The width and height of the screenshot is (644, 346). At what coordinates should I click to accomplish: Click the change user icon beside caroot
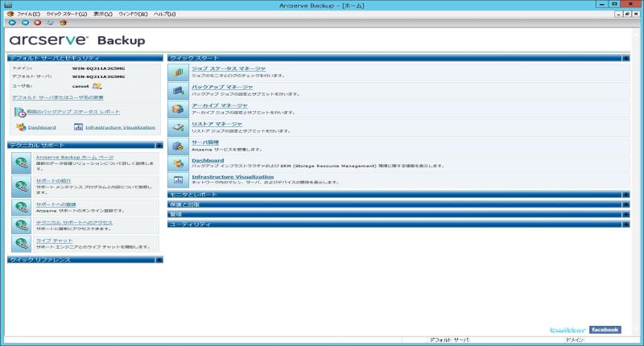click(97, 86)
